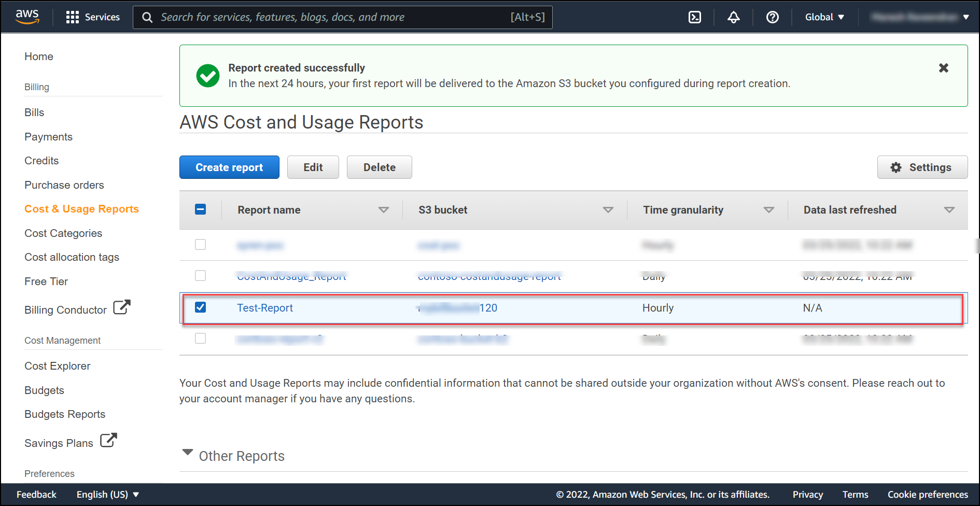
Task: Open the account name dropdown
Action: [919, 17]
